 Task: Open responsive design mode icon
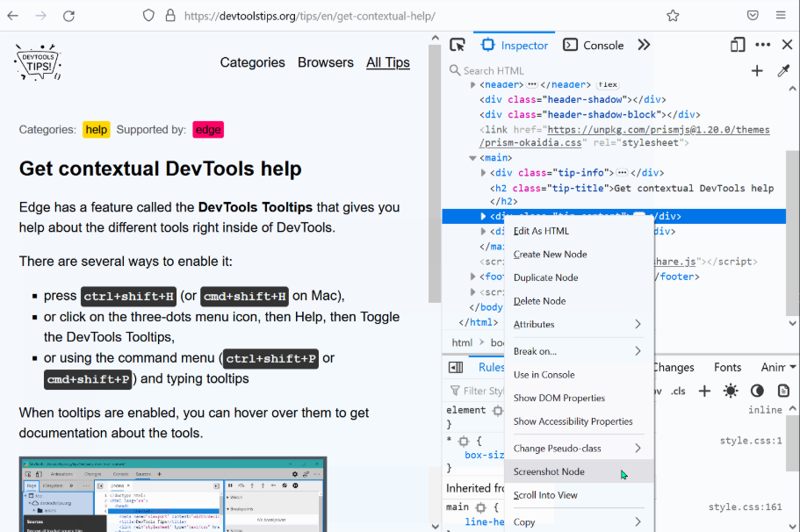click(738, 45)
